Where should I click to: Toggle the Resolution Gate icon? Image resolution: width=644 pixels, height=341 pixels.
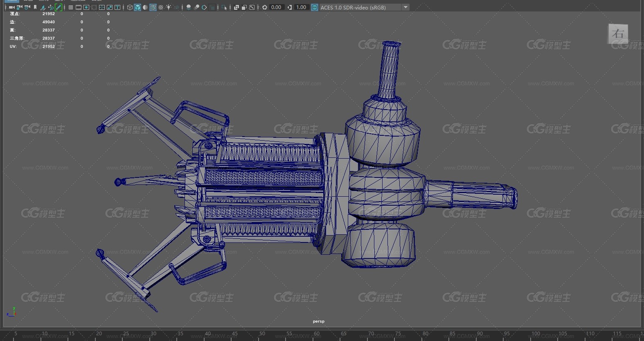(86, 7)
